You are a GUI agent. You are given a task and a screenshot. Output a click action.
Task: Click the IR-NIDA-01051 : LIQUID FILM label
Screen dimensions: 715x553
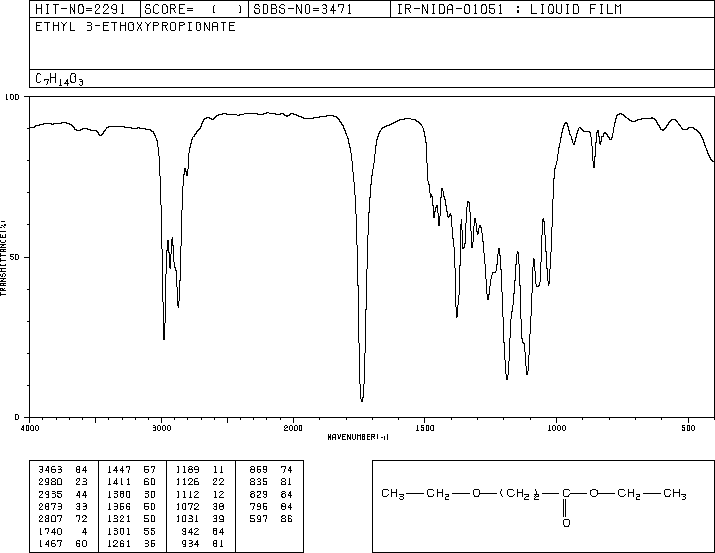(509, 9)
